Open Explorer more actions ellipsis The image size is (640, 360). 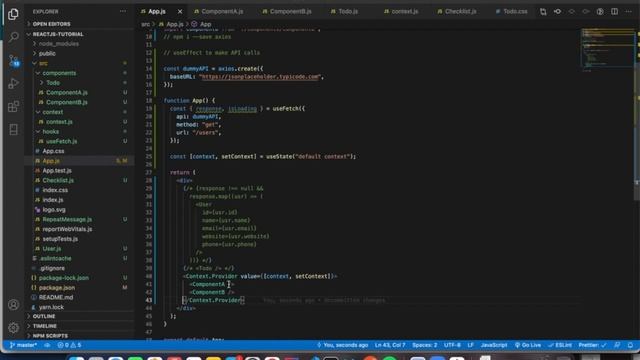click(x=123, y=11)
